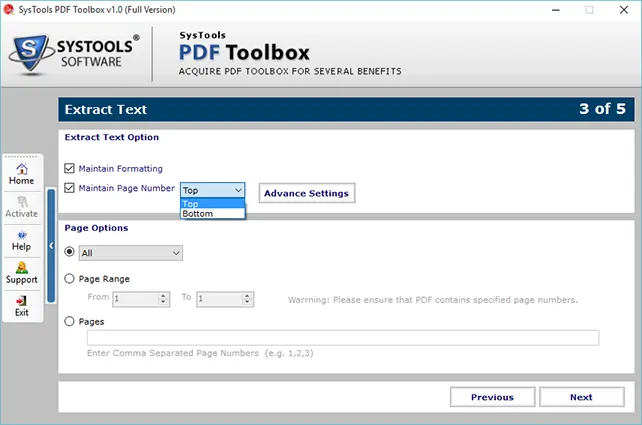Open the All pages dropdown

(131, 253)
